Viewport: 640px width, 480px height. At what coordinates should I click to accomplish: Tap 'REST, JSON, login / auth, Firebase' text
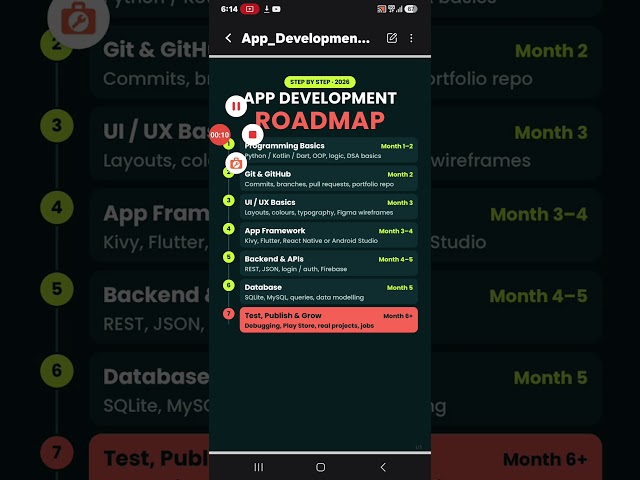tap(296, 269)
